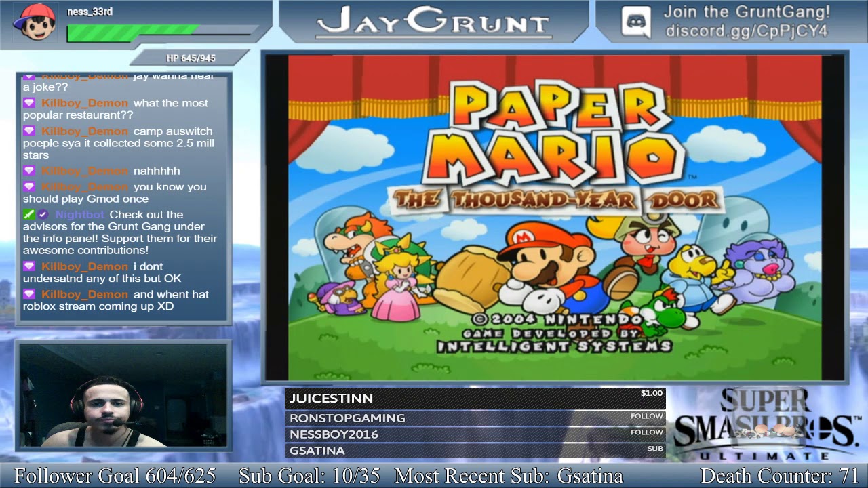868x488 pixels.
Task: Click the Ness avatar icon
Action: [35, 23]
